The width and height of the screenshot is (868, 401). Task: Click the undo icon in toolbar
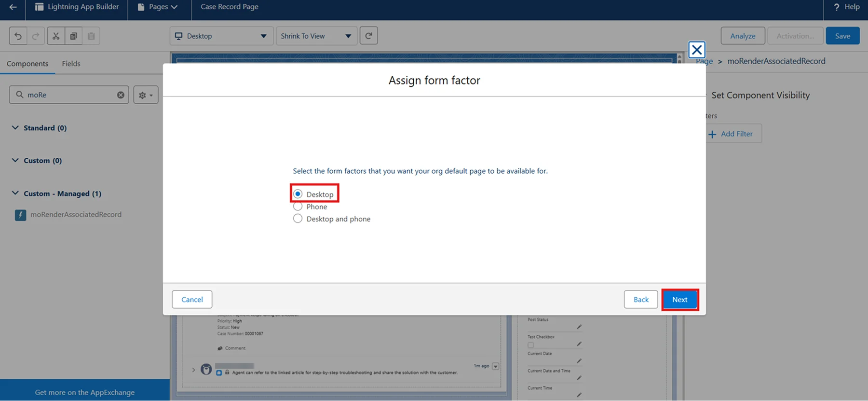[x=18, y=36]
